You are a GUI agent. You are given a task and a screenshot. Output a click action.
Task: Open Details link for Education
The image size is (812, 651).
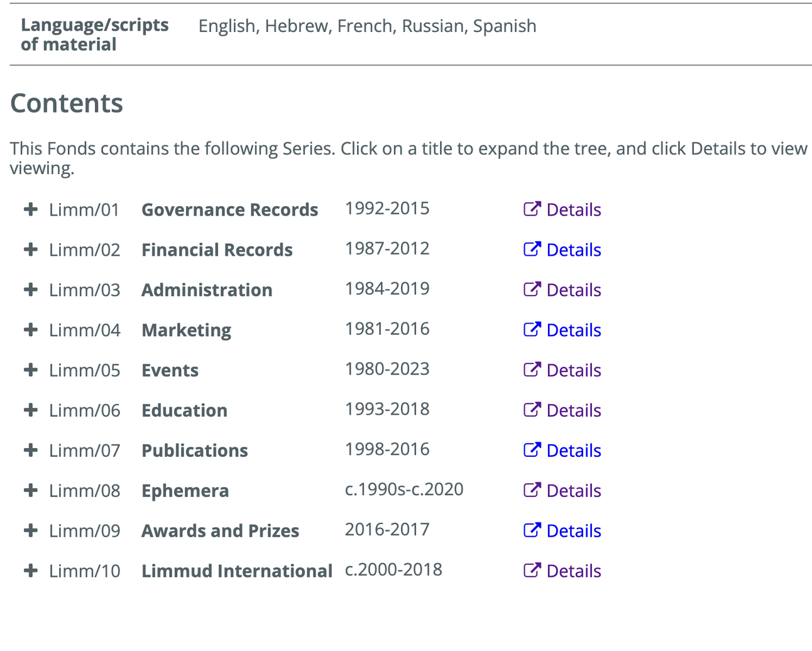pyautogui.click(x=574, y=411)
